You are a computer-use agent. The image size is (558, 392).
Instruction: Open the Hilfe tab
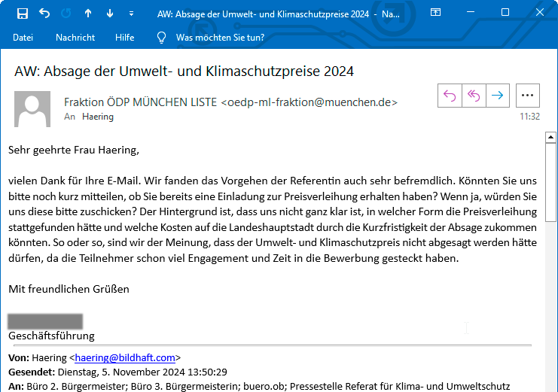(124, 38)
